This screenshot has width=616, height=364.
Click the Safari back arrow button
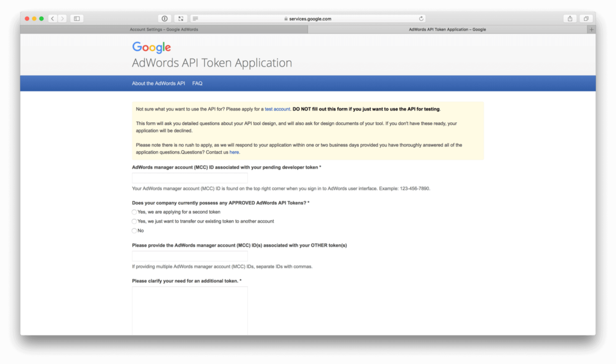(53, 18)
